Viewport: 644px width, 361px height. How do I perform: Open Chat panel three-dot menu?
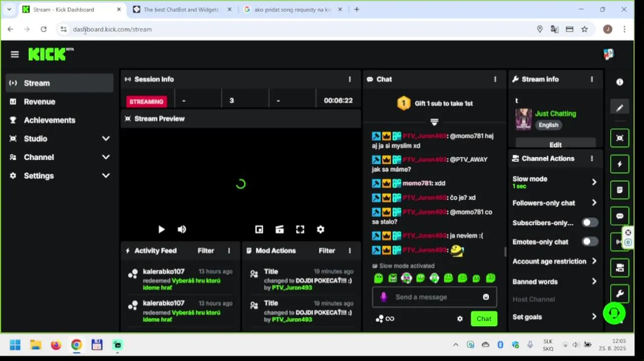pos(495,79)
